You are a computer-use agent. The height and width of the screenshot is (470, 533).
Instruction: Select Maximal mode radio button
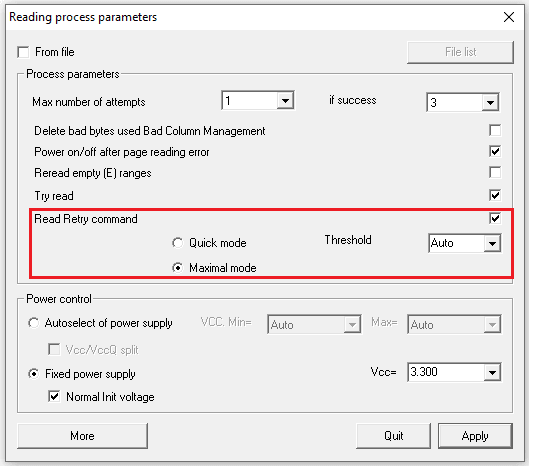pos(177,268)
